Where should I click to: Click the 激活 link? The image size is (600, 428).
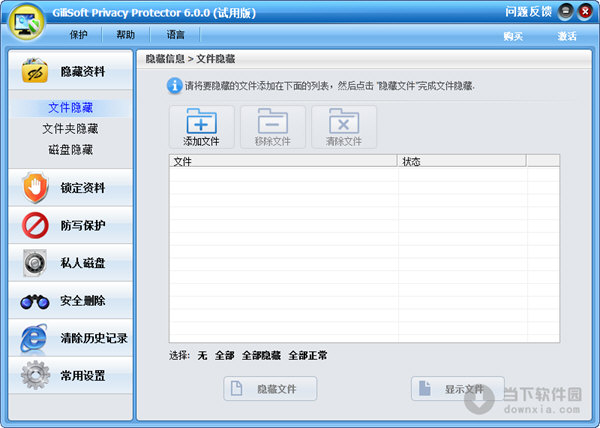pos(567,36)
